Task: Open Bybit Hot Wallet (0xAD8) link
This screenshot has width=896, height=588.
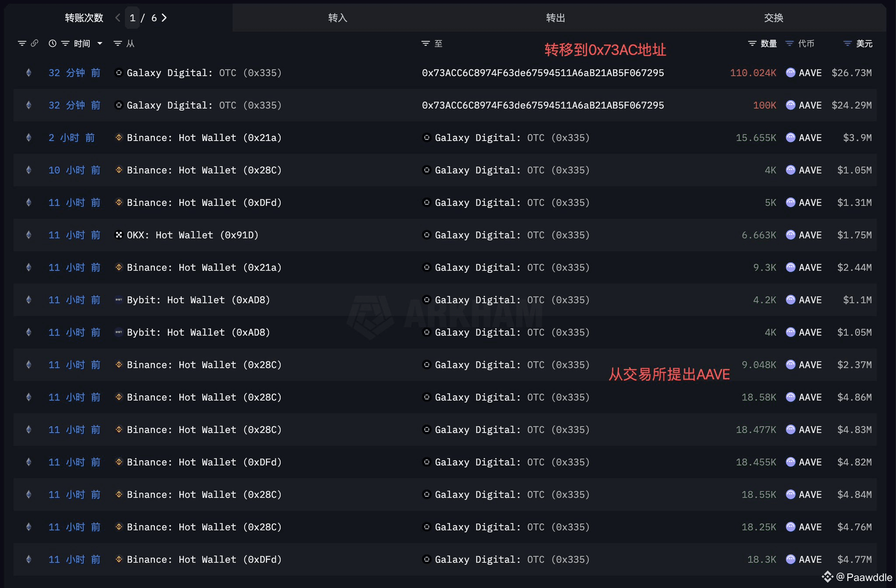Action: click(198, 300)
